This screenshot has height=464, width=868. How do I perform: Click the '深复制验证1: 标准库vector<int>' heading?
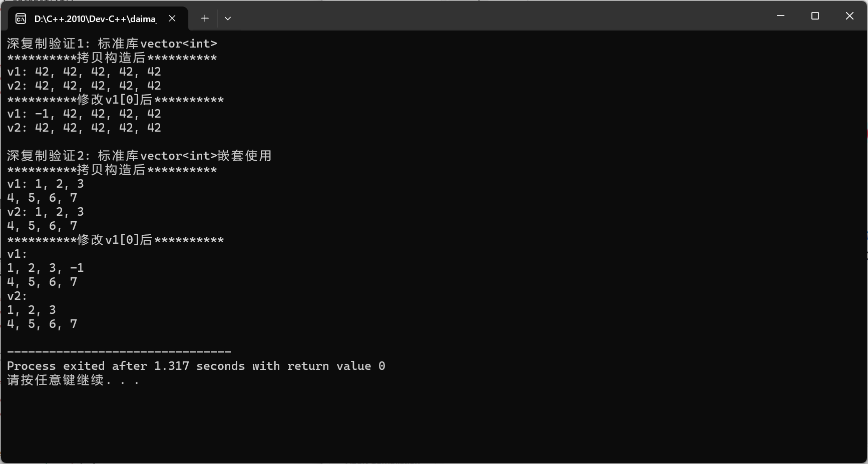112,44
